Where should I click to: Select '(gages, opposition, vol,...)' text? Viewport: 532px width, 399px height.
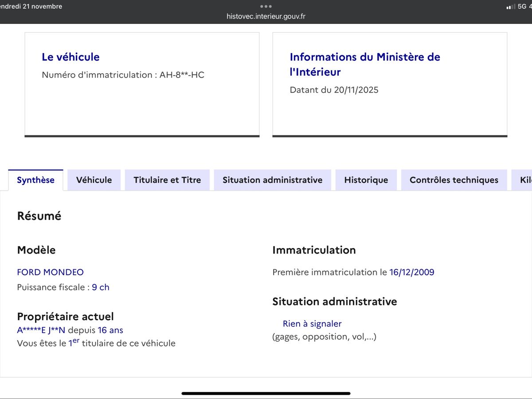click(x=324, y=337)
